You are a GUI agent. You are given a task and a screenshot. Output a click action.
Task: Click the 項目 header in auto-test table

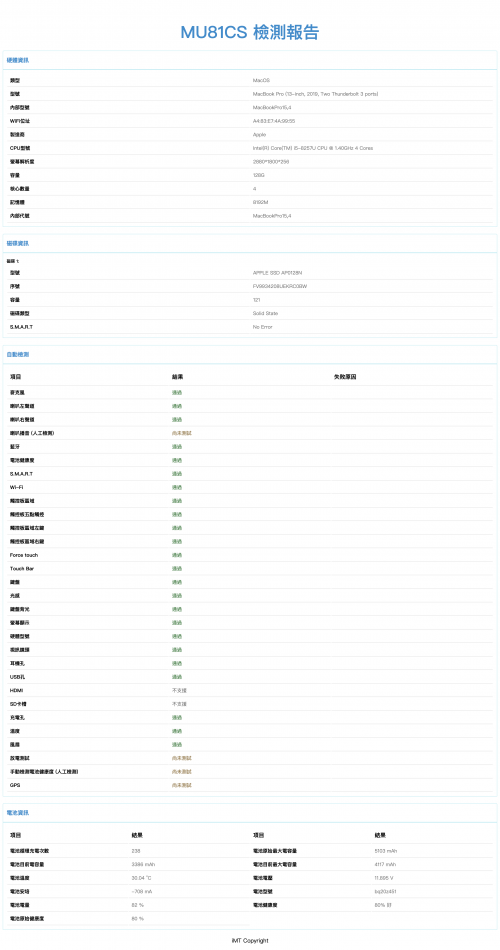[x=16, y=377]
